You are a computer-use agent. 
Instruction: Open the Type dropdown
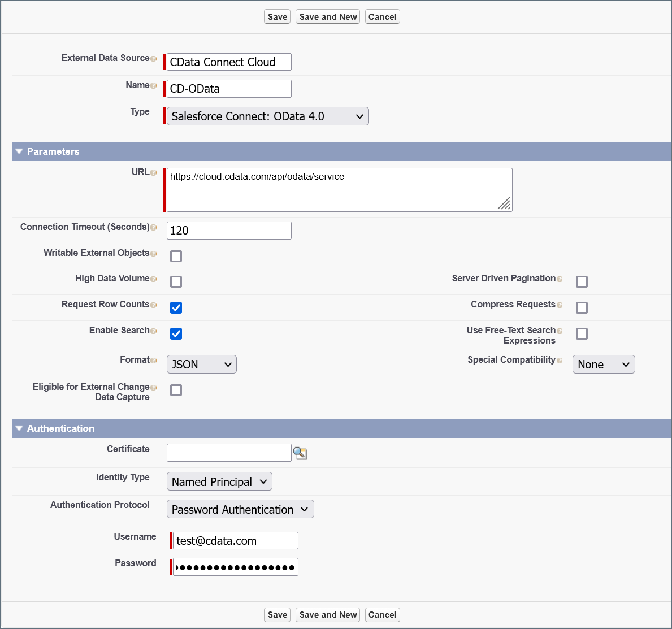click(267, 116)
